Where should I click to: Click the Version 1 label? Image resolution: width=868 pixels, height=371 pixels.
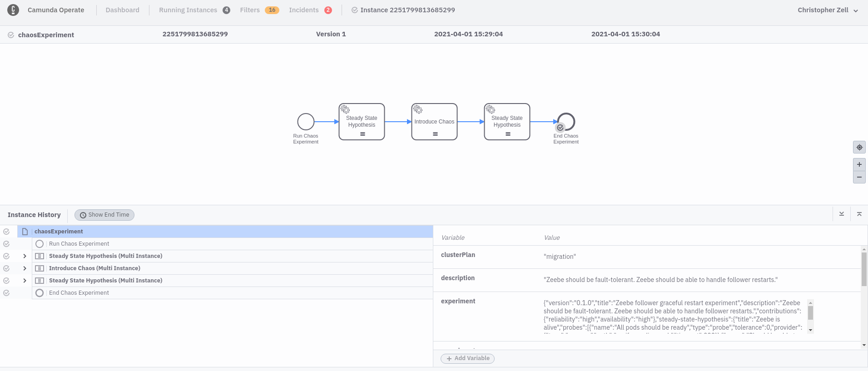[331, 34]
